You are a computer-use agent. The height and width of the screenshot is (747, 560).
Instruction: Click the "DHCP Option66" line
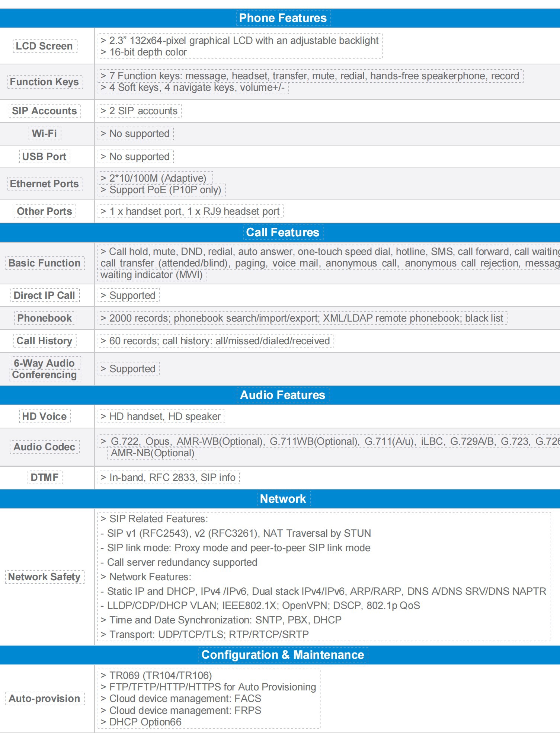(141, 722)
